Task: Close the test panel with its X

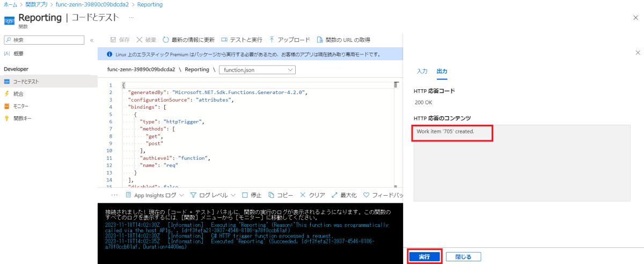Action: click(638, 53)
